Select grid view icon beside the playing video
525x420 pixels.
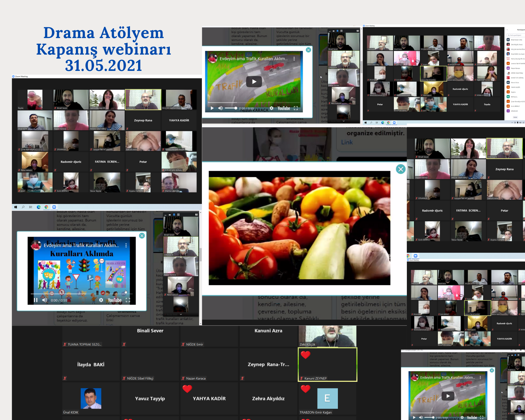pyautogui.click(x=178, y=215)
